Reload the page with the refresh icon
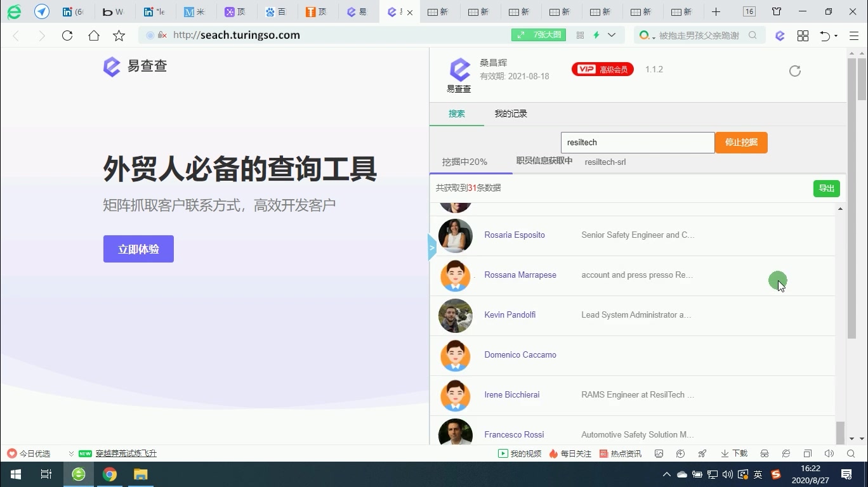868x487 pixels. pos(67,36)
